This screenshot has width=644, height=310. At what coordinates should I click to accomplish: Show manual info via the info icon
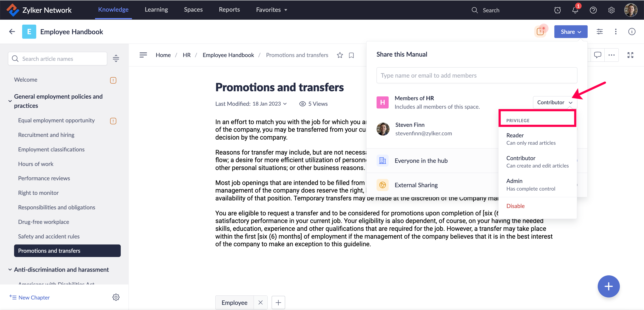point(632,32)
